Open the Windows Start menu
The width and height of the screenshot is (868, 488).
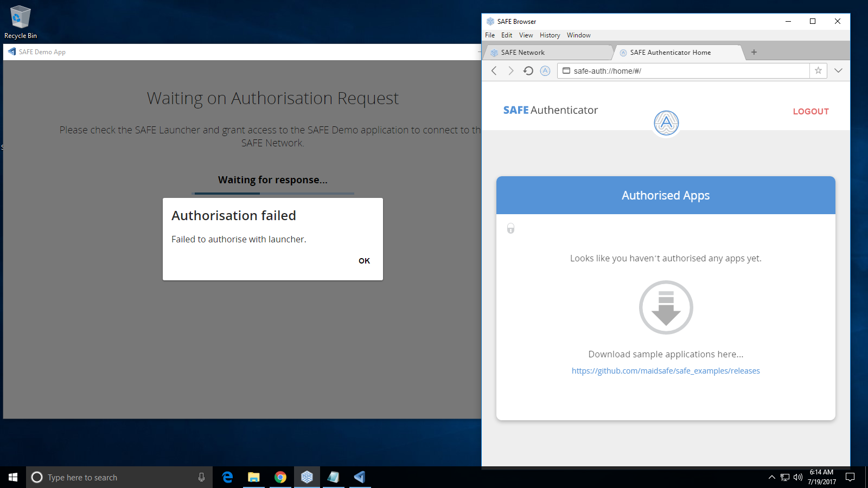[x=13, y=477]
